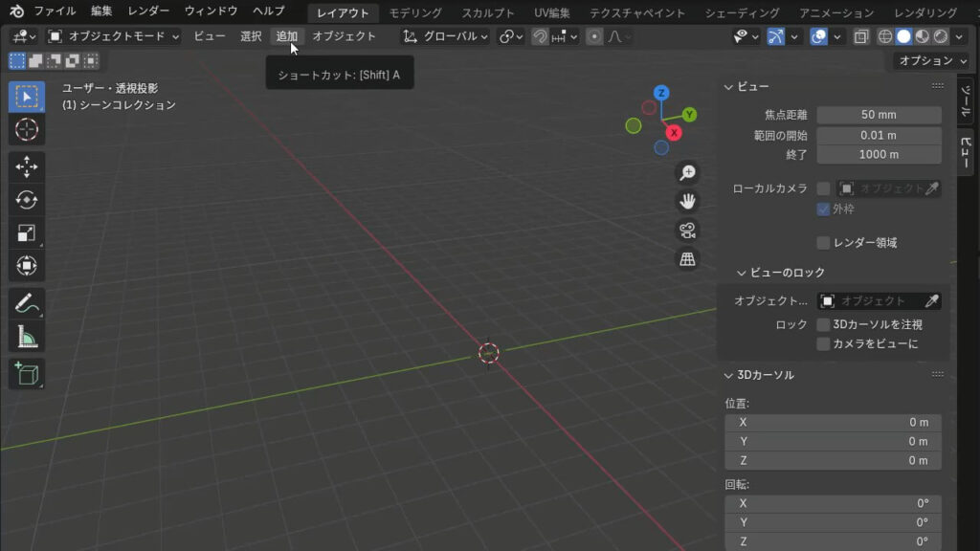Select the Transform tool

coord(26,266)
